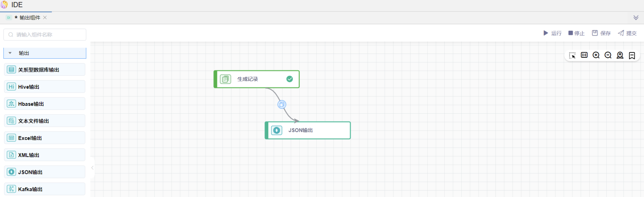
Task: Submit the workflow with 提交
Action: click(x=627, y=33)
